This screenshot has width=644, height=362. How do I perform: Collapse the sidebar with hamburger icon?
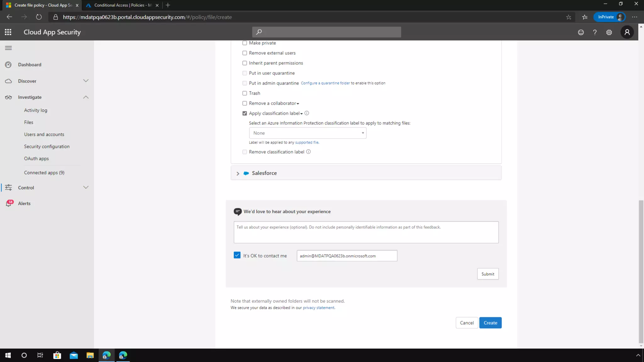(8, 48)
